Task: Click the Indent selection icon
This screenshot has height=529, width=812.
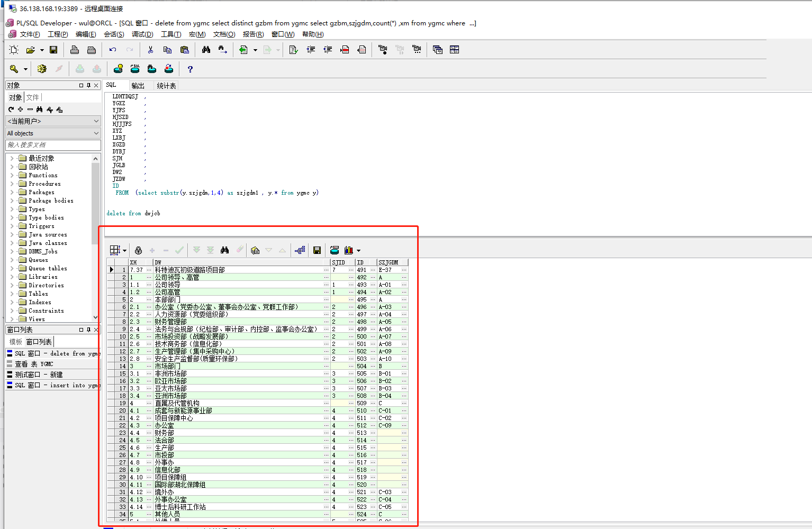Action: 311,50
